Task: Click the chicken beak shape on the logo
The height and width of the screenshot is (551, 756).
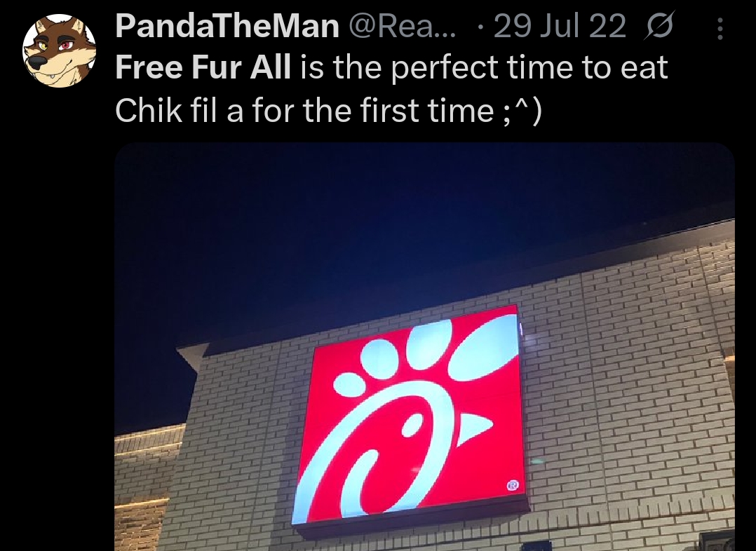Action: point(474,427)
